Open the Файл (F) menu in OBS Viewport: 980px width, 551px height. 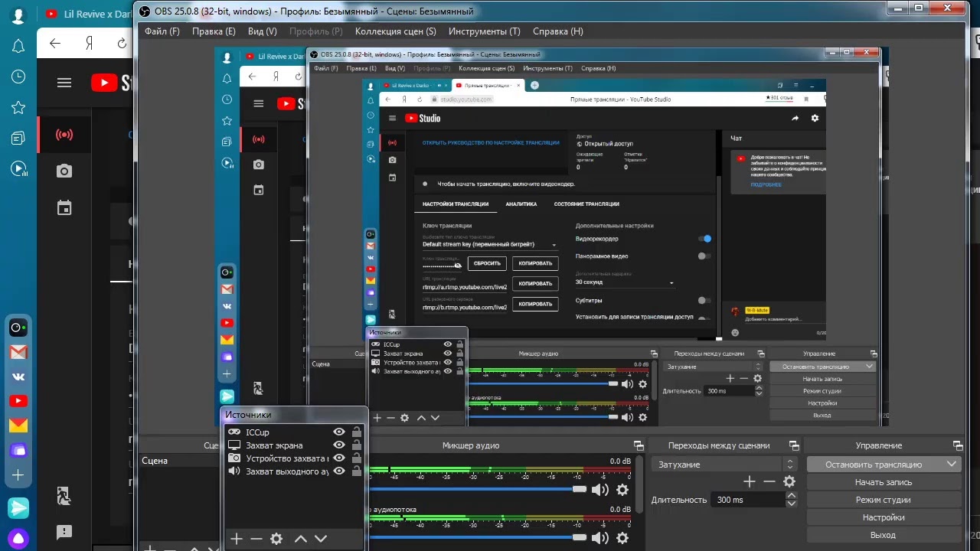point(162,31)
